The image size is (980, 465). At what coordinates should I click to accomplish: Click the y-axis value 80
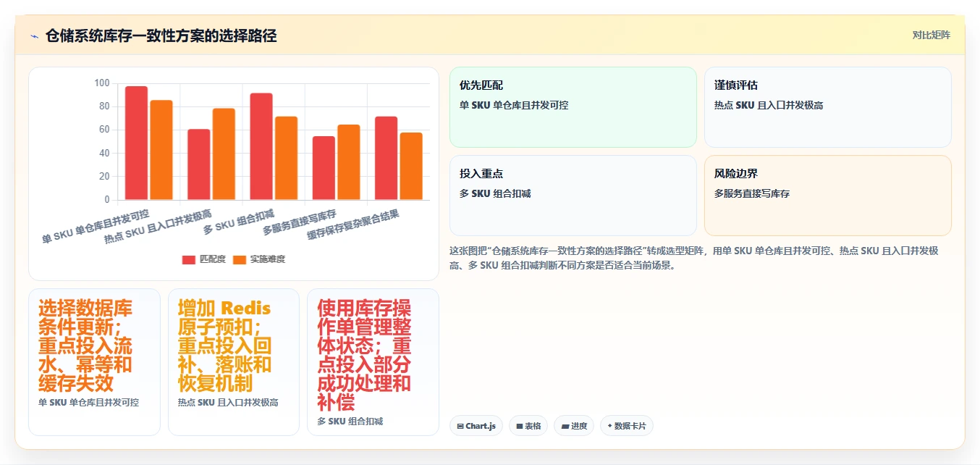click(x=104, y=106)
